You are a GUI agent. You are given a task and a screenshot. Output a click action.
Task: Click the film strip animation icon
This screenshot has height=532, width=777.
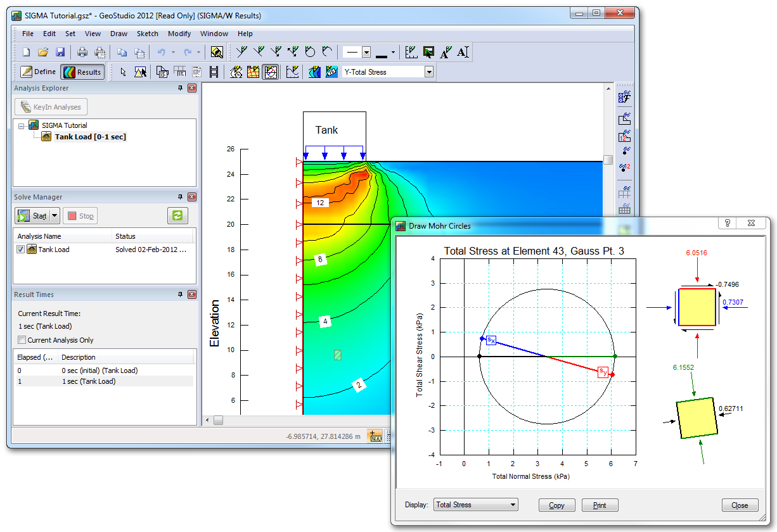click(x=214, y=72)
